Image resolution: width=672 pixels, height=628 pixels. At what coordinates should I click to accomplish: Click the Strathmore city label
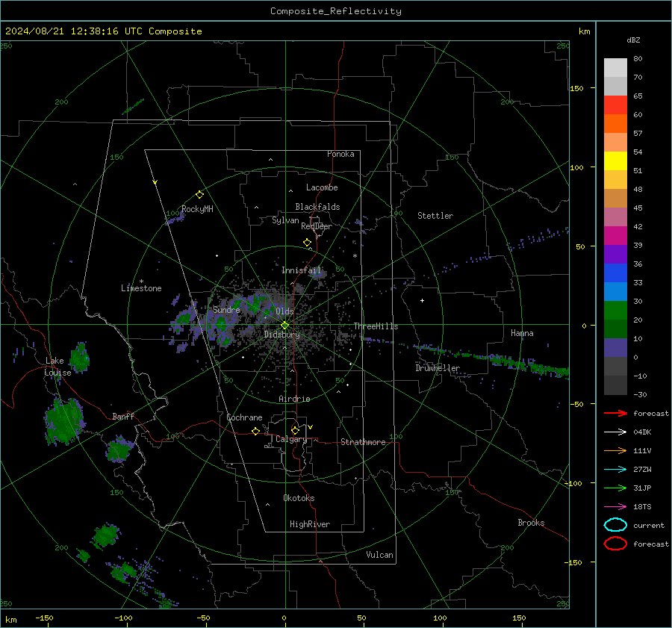click(x=363, y=442)
